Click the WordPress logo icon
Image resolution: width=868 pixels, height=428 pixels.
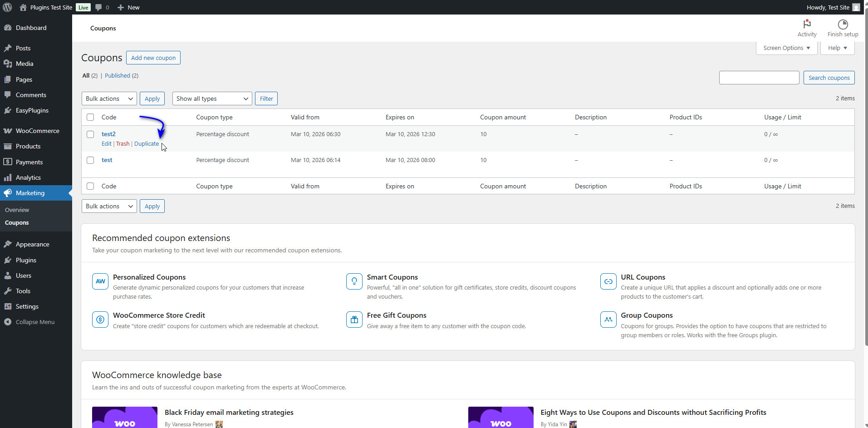(7, 7)
